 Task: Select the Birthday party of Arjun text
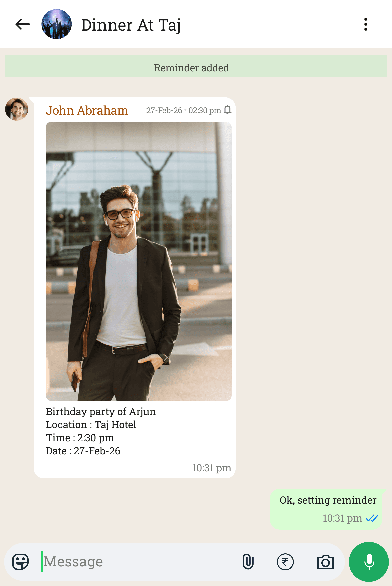tap(101, 412)
